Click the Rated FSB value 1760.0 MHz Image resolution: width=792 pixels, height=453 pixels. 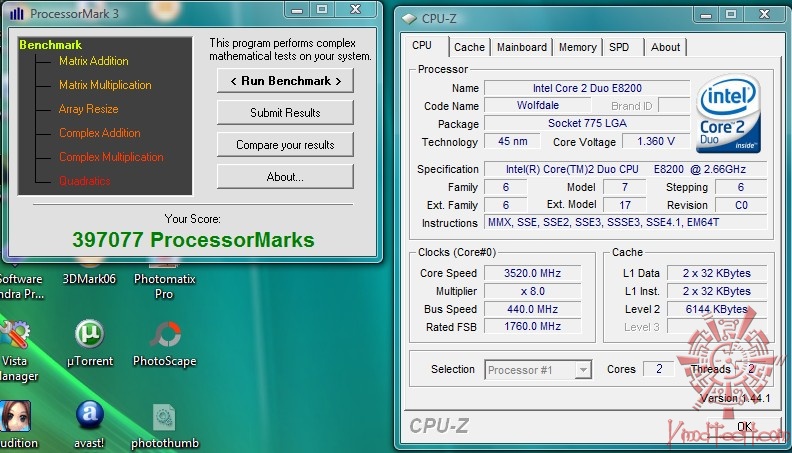coord(532,327)
